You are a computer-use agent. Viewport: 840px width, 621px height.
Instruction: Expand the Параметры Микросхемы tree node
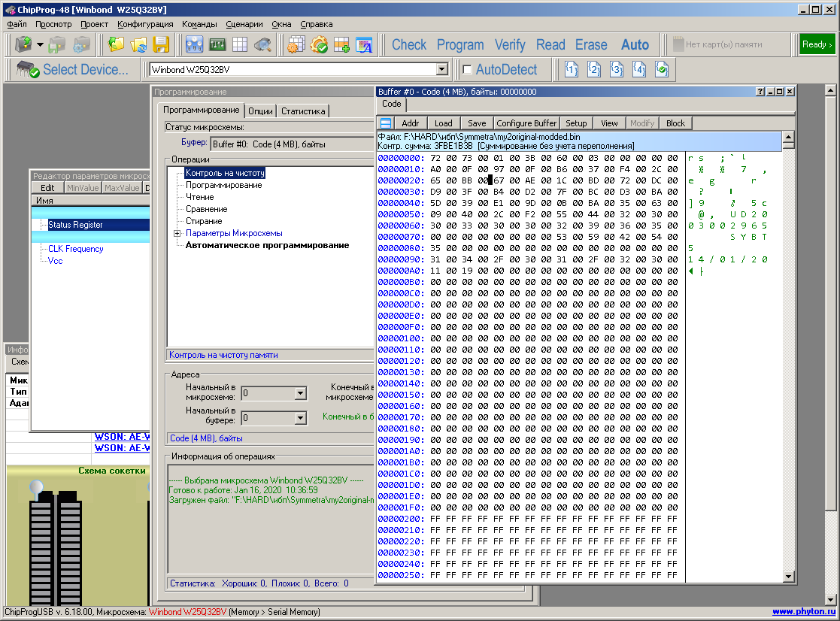click(177, 234)
